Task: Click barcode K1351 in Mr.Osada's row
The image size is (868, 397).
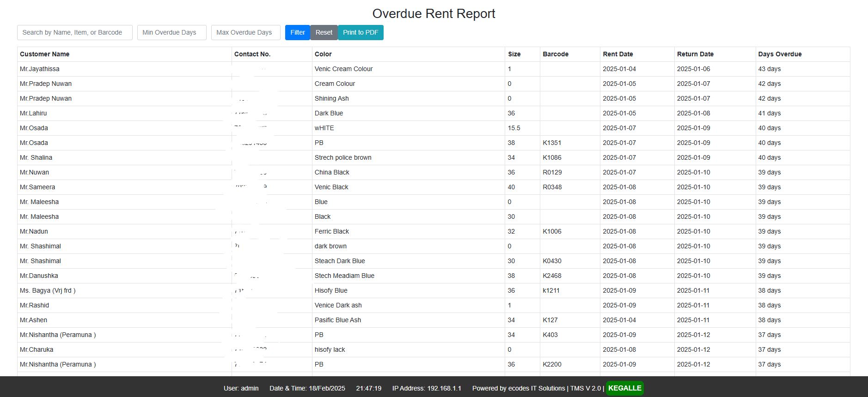Action: tap(552, 143)
